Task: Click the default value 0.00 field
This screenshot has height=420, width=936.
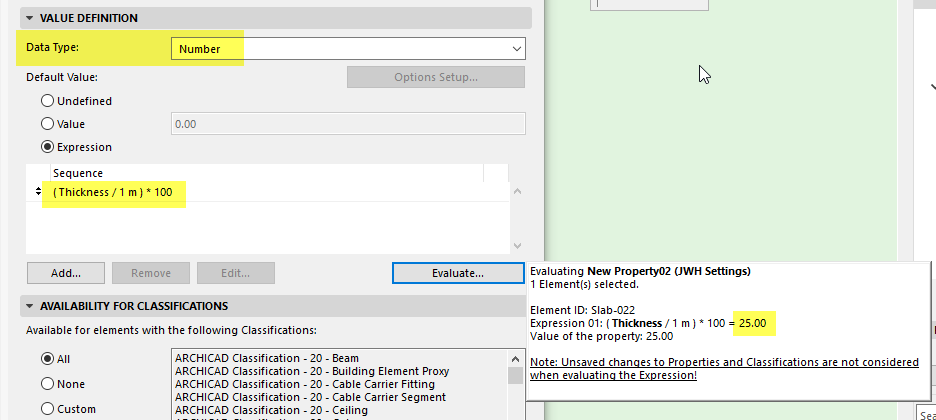Action: coord(348,124)
